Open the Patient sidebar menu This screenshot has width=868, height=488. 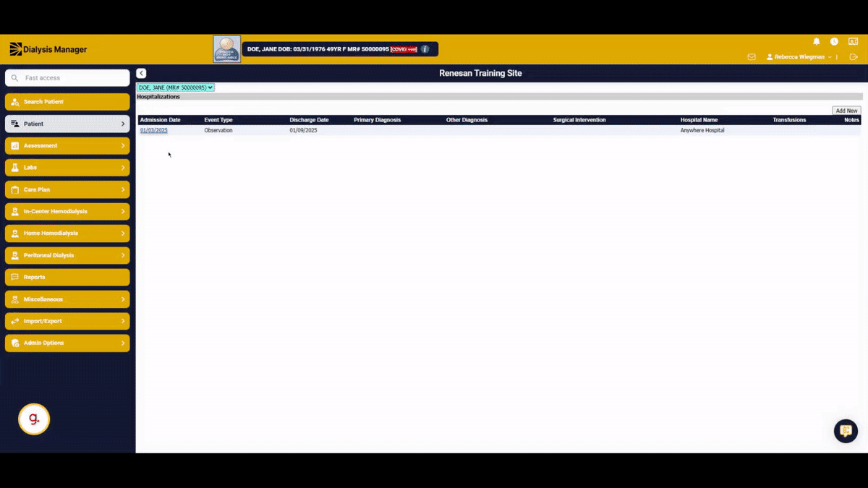click(67, 124)
